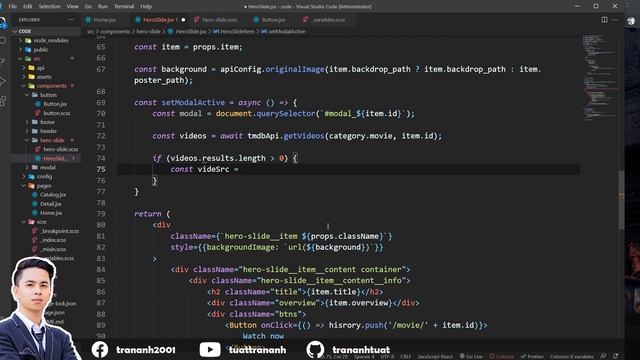
Task: Open the Help menu
Action: pos(146,6)
